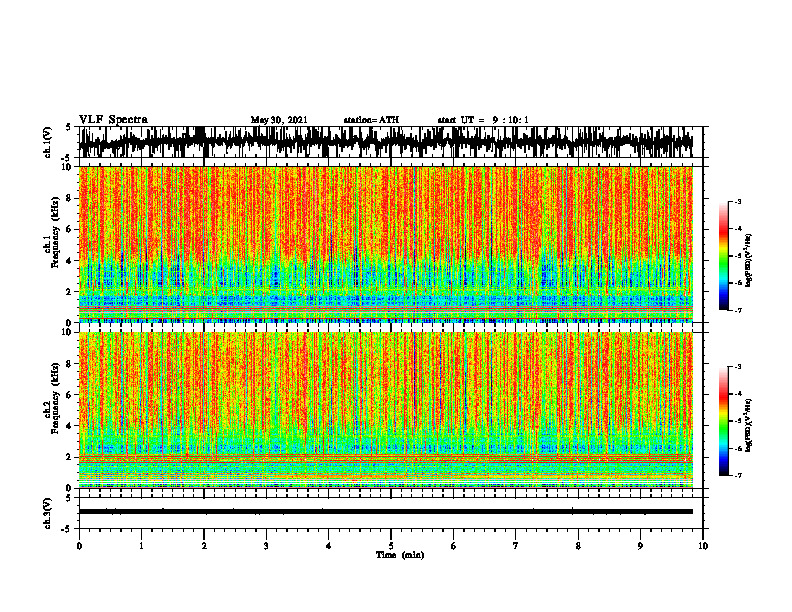Click the "ch.3(V)" axis label

(x=48, y=513)
